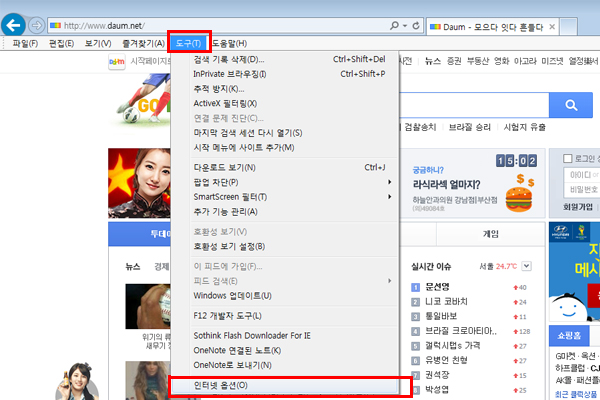Choose 인터넷 옵션(O) entry

coord(285,385)
